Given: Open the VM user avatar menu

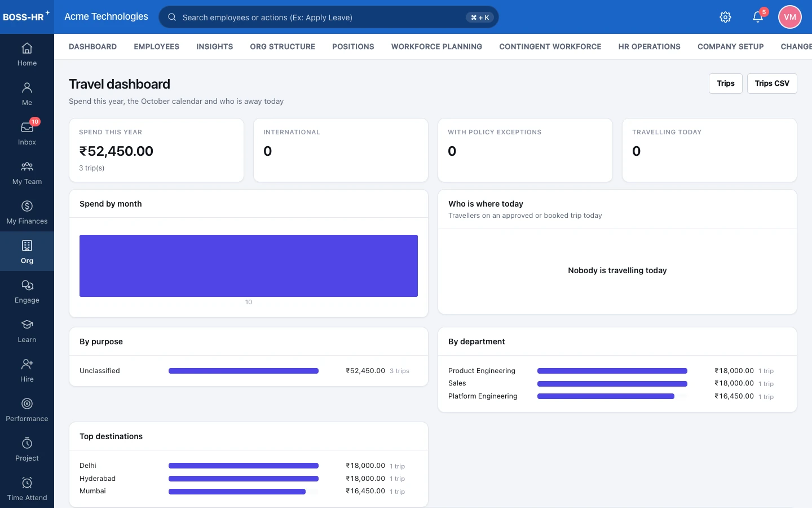Looking at the screenshot, I should tap(790, 17).
